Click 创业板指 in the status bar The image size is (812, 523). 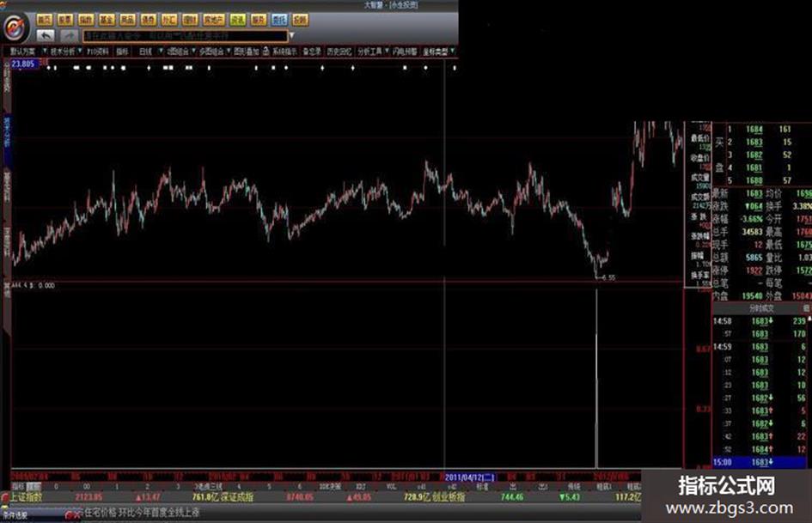449,497
